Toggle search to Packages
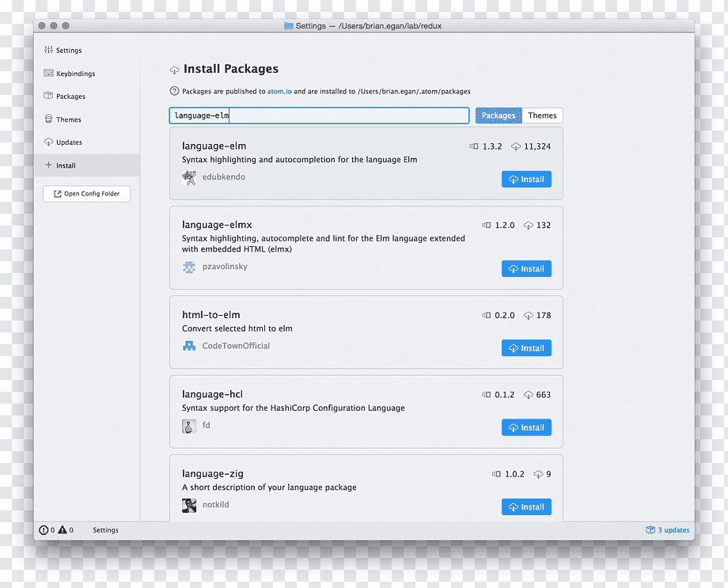Viewport: 728px width, 588px height. 499,116
